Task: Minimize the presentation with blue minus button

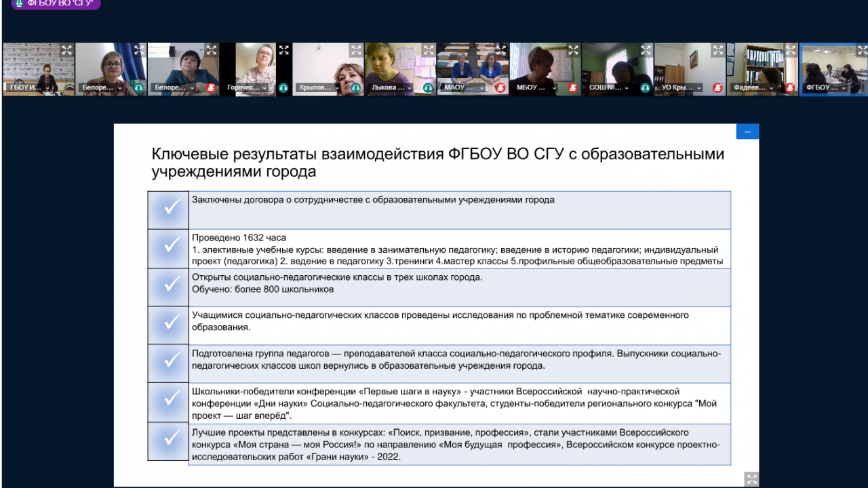Action: click(x=747, y=131)
